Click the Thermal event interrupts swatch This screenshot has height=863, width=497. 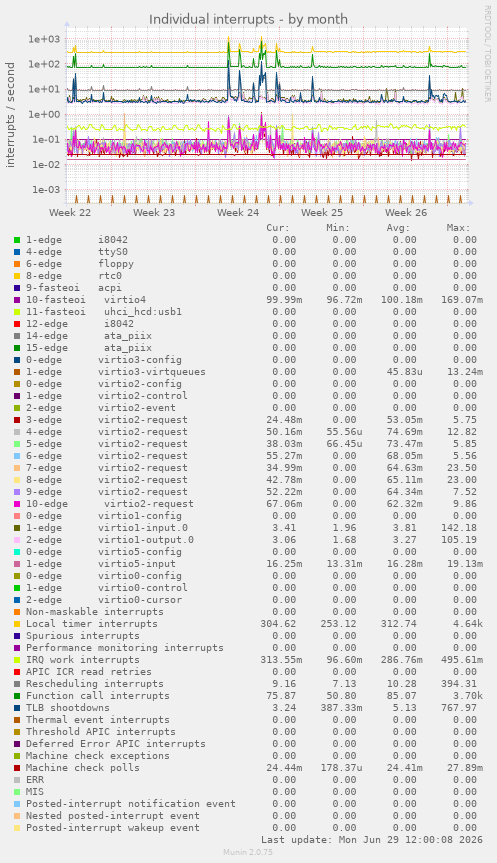(x=17, y=720)
